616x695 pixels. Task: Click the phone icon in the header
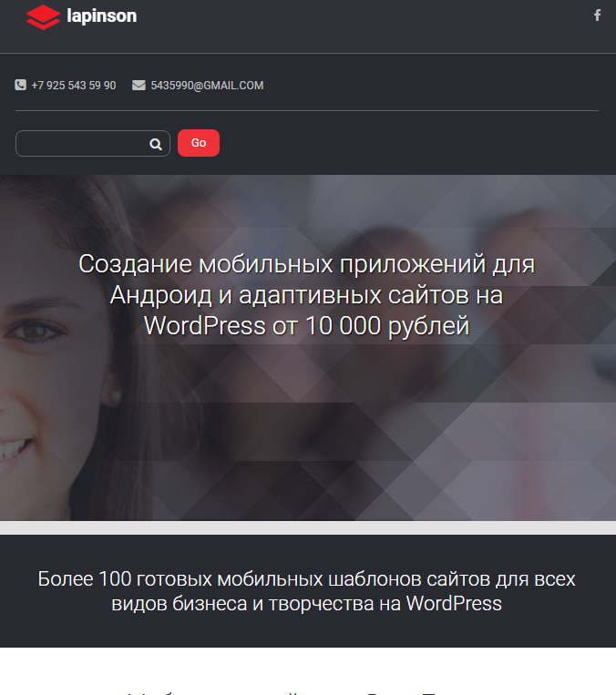[20, 85]
